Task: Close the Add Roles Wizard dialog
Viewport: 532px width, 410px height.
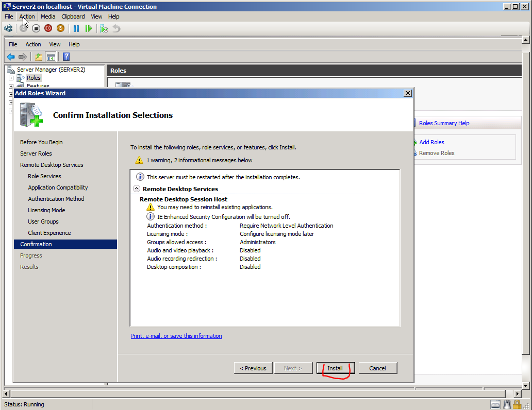Action: pyautogui.click(x=408, y=93)
